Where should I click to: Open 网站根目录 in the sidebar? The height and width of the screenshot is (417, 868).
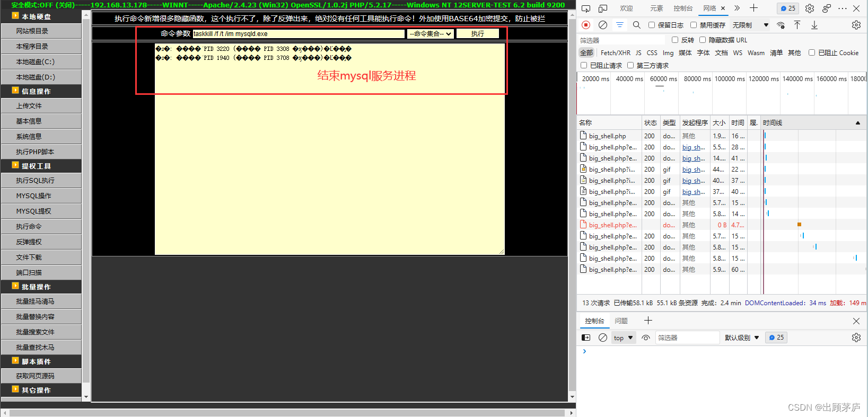click(41, 31)
